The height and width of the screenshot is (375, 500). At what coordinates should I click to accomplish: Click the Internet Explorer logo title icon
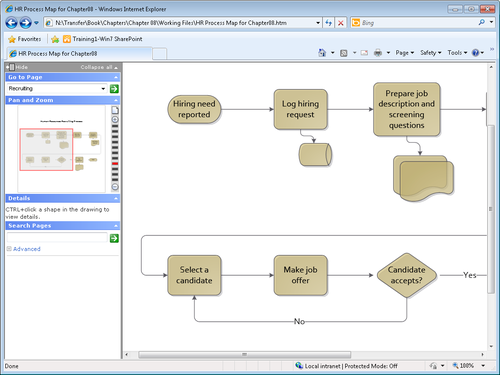(x=9, y=9)
